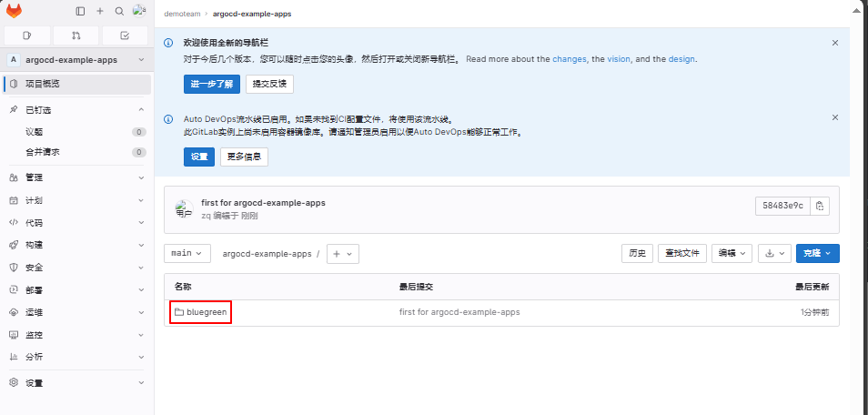Open the bluegreen folder
The width and height of the screenshot is (868, 415).
coord(207,312)
